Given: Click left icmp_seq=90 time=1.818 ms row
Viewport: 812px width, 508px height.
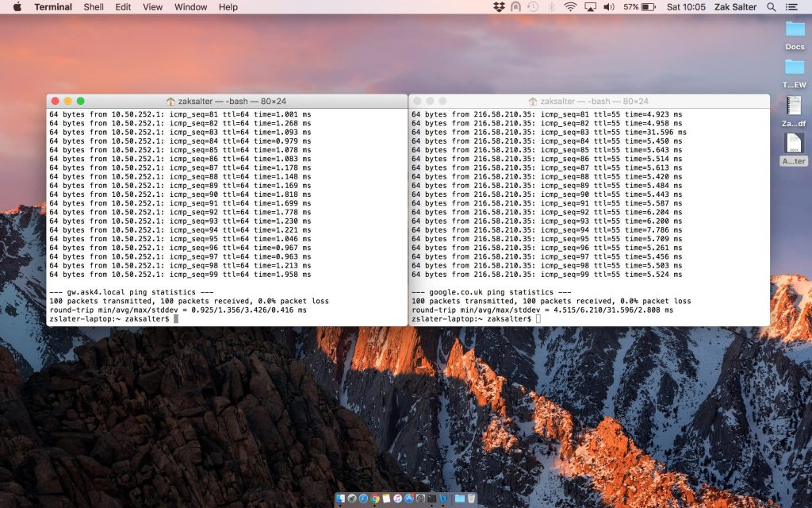Looking at the screenshot, I should 180,194.
